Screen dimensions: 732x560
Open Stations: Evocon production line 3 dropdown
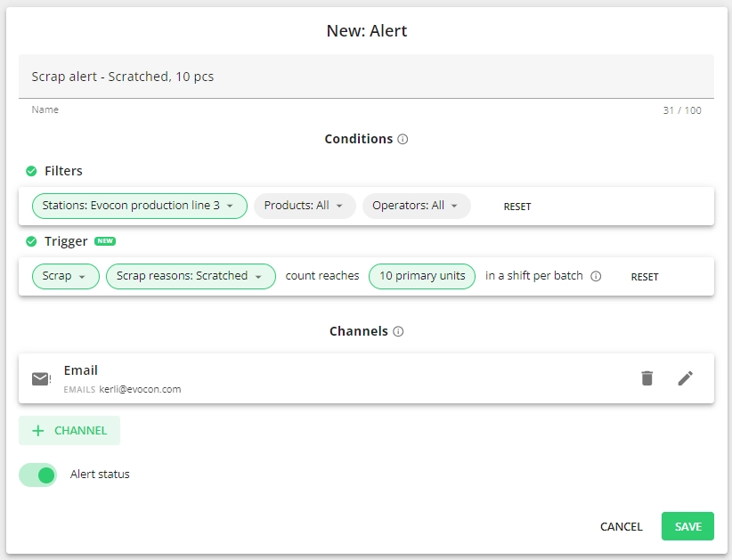coord(140,206)
